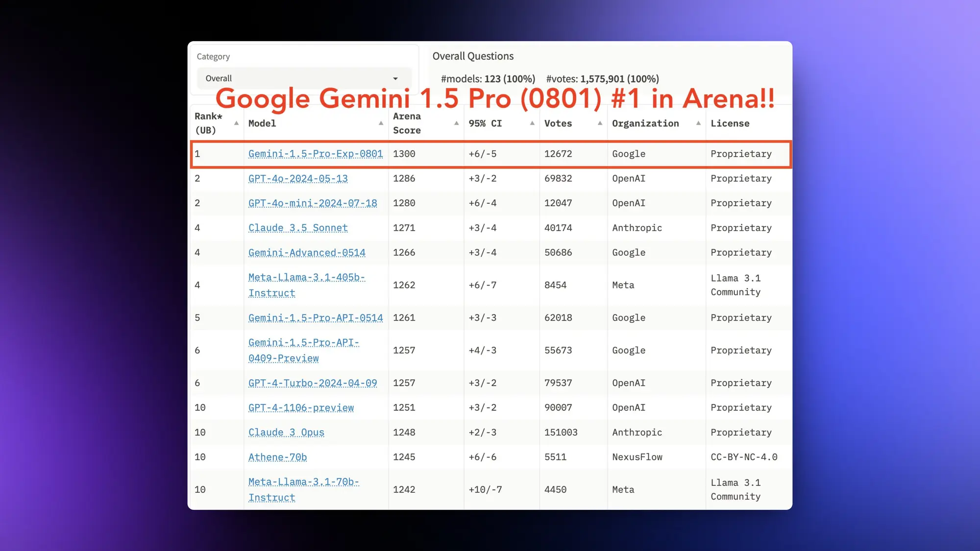
Task: Select the votes value 69832
Action: 558,178
